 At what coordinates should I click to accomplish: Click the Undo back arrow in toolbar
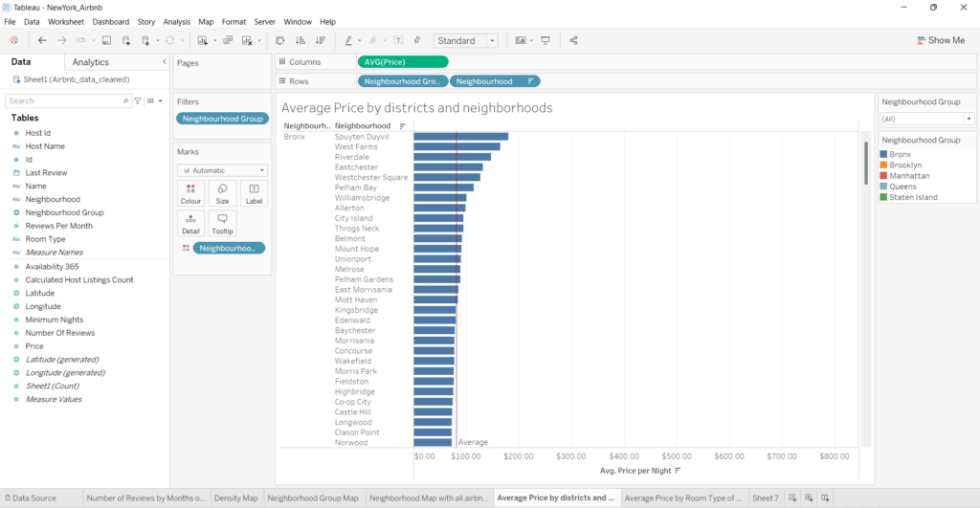coord(42,40)
